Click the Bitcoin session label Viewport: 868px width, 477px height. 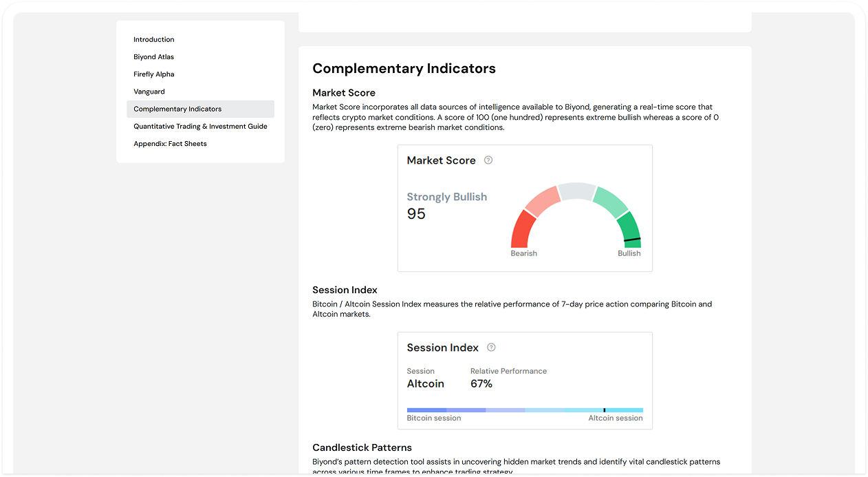(x=434, y=418)
